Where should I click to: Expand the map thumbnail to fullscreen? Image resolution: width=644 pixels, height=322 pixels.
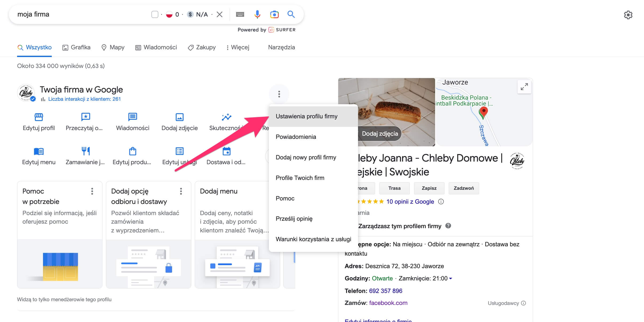click(524, 87)
